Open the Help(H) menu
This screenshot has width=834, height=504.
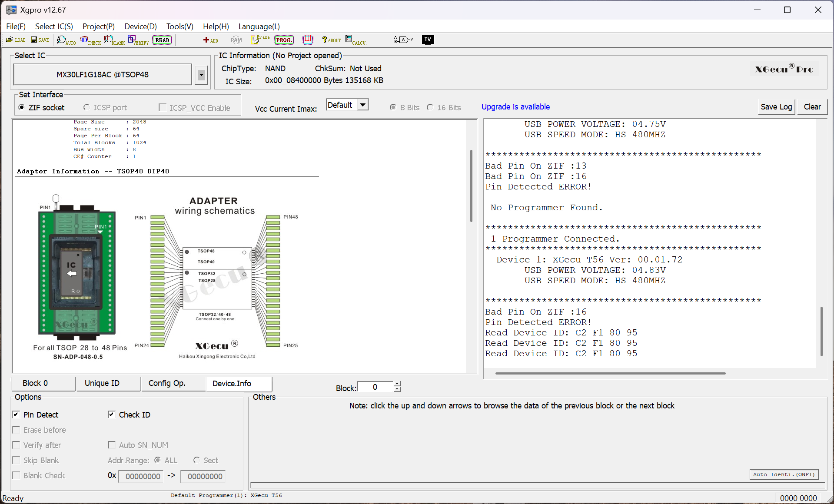click(216, 27)
